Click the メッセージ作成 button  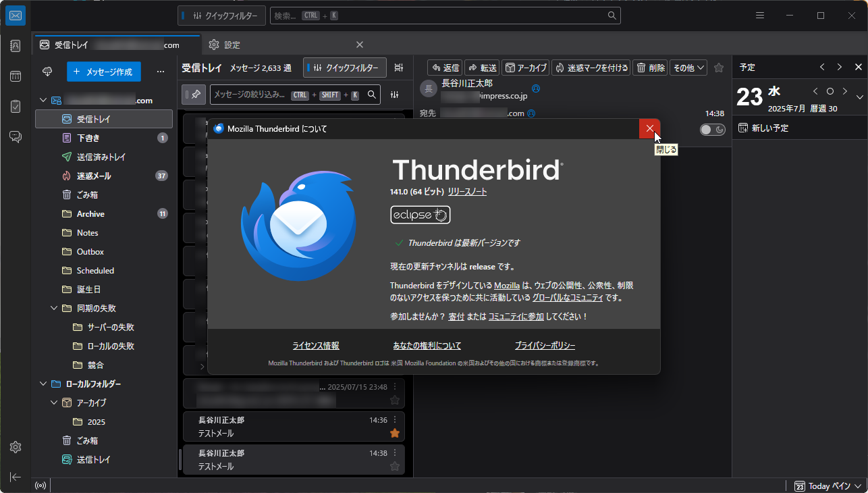103,72
